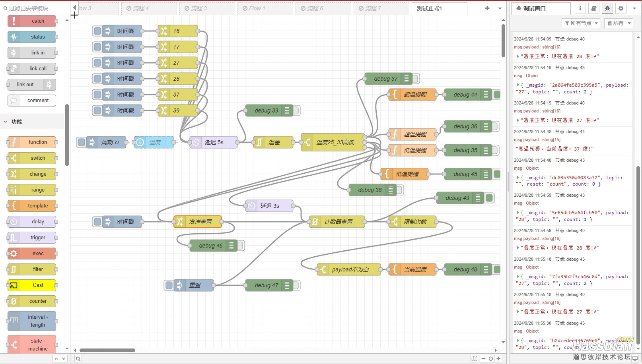Toggle the debug 44 node output button
This screenshot has width=642, height=364.
(496, 95)
